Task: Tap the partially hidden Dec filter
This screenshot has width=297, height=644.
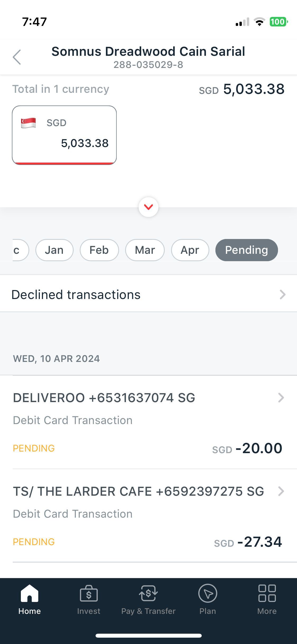Action: [x=20, y=250]
